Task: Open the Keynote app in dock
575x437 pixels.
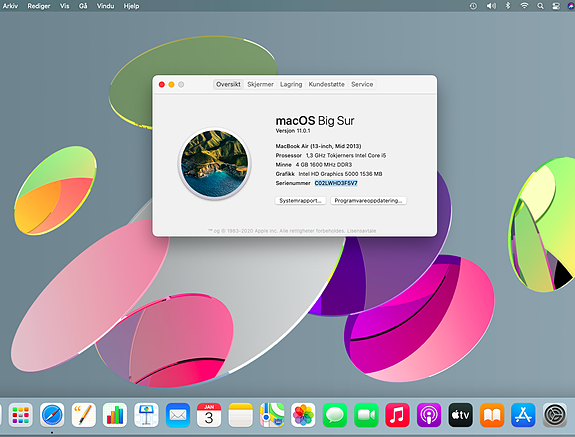Action: pos(146,415)
